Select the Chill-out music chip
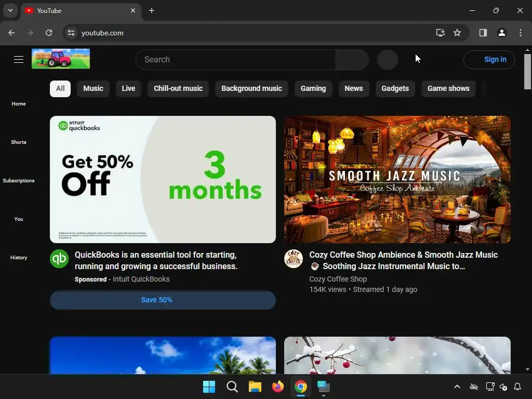Screen dimensions: 532x399 click(x=178, y=88)
